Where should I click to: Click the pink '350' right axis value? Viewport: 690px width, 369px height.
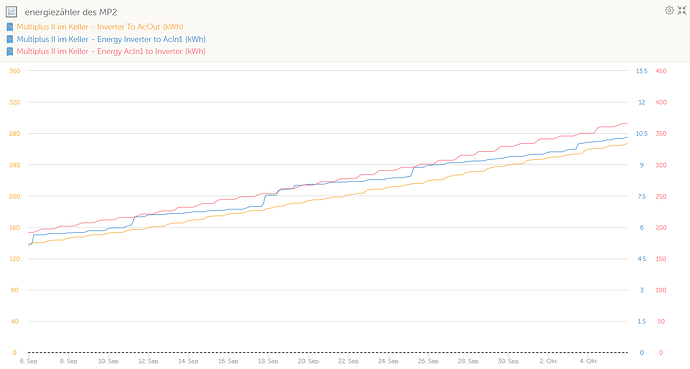pyautogui.click(x=661, y=133)
